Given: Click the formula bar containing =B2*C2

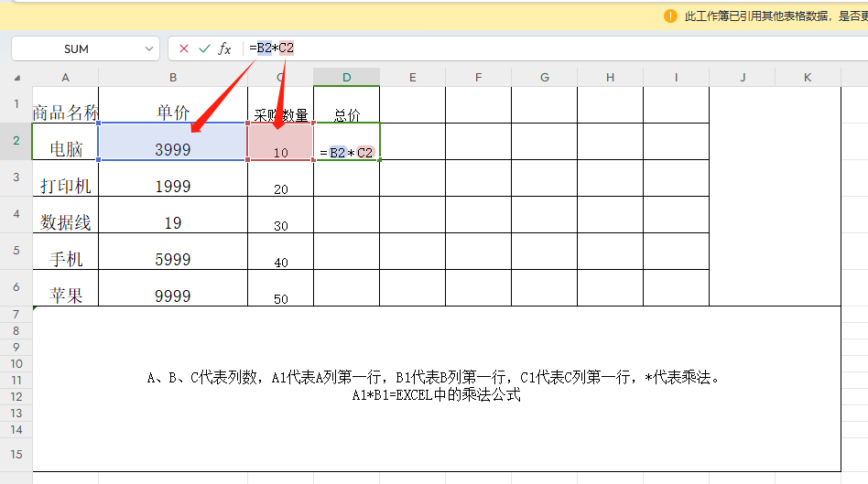Looking at the screenshot, I should tap(554, 48).
